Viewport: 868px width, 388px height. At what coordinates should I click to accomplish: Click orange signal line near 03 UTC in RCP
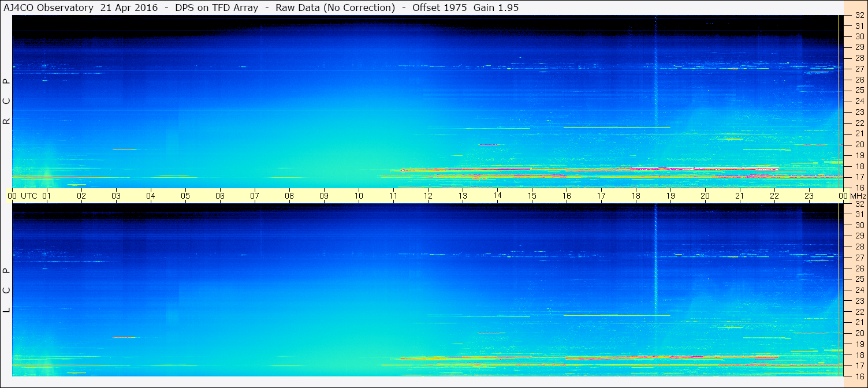124,149
